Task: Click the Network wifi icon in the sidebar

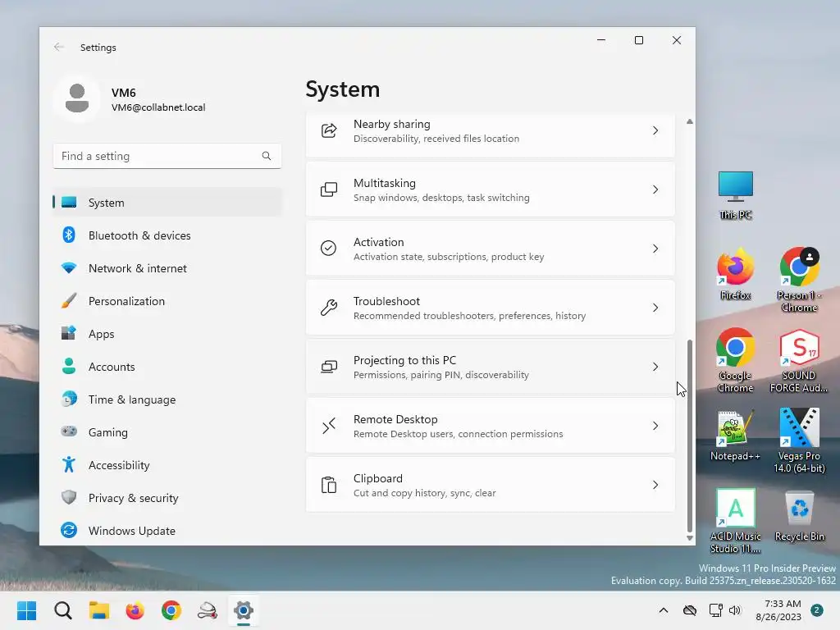Action: [x=69, y=268]
